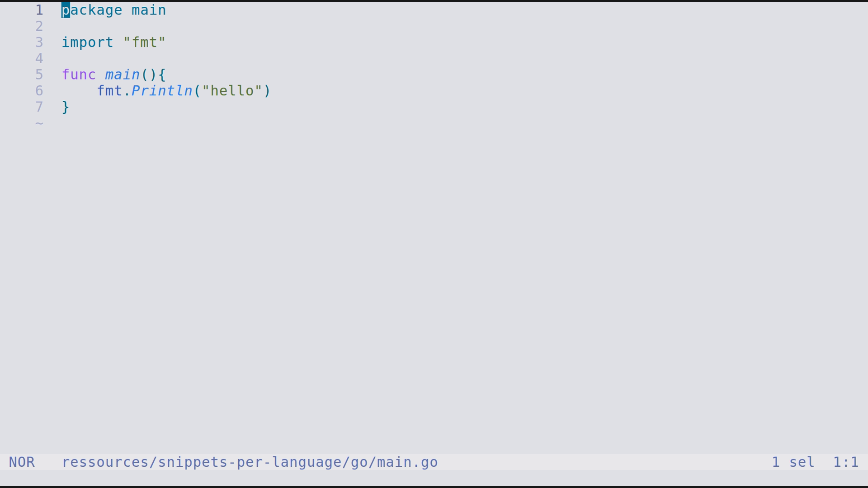Click the closing curly brace on line 7
This screenshot has height=488, width=868.
pos(66,107)
